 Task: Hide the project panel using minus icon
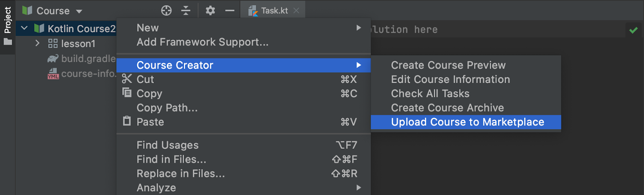230,10
